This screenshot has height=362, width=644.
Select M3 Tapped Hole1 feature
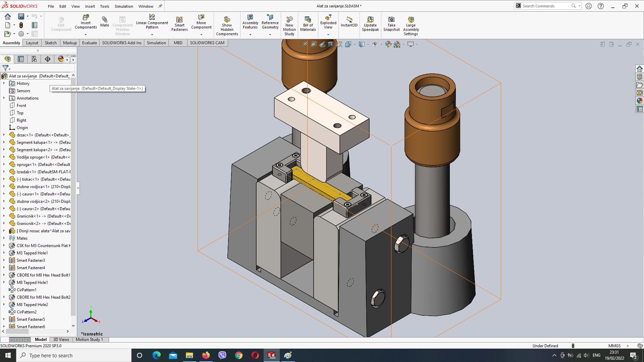(x=32, y=253)
